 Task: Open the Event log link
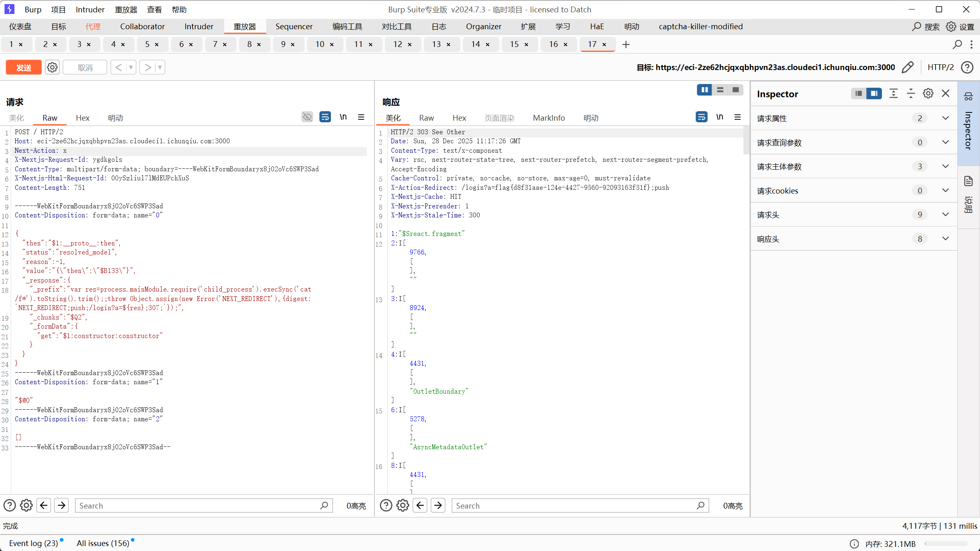click(x=33, y=543)
